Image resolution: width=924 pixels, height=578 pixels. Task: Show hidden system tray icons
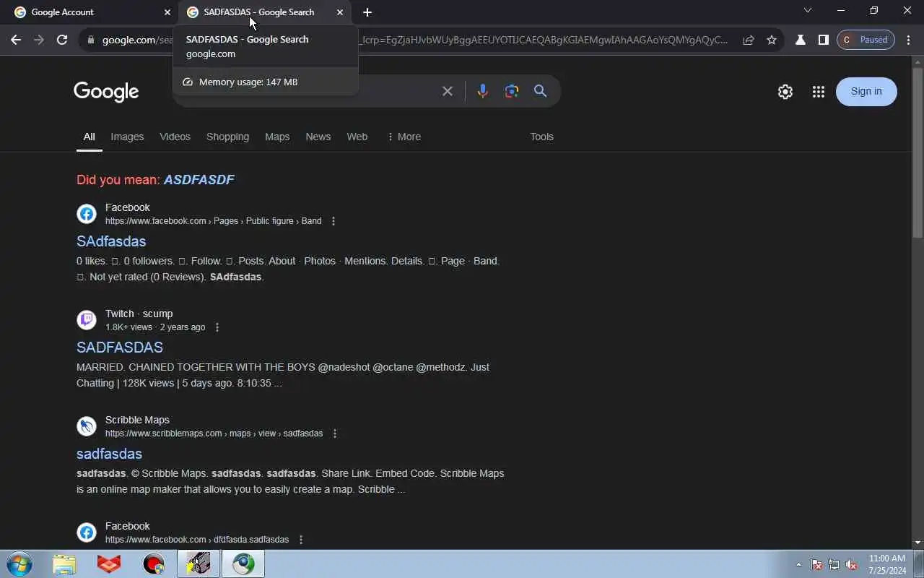[x=798, y=565]
